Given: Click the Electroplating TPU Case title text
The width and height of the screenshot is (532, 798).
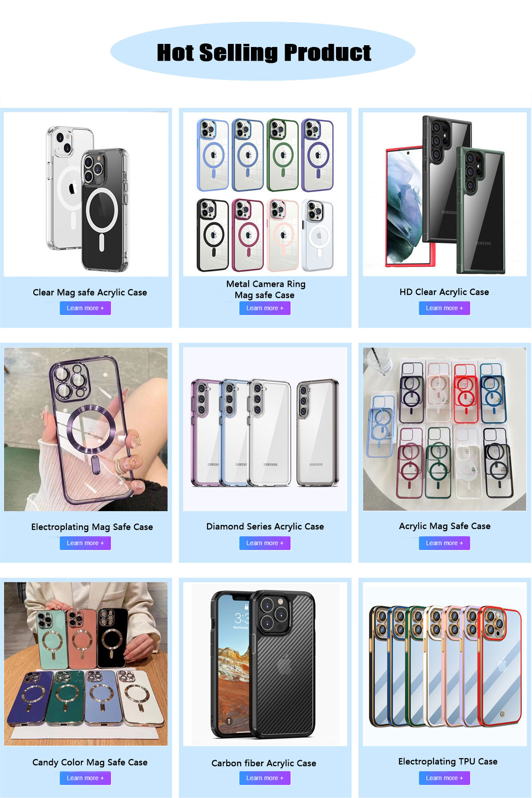Looking at the screenshot, I should pyautogui.click(x=448, y=761).
